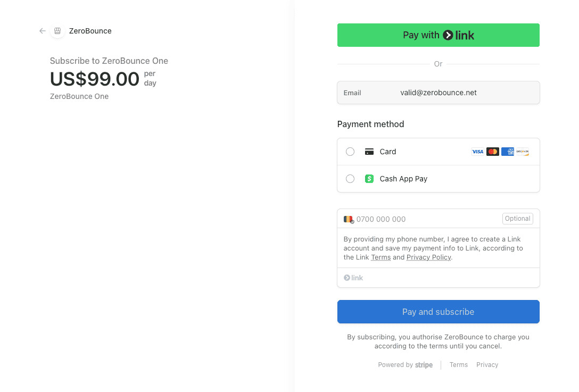
Task: Click the Discover card icon
Action: (x=522, y=152)
